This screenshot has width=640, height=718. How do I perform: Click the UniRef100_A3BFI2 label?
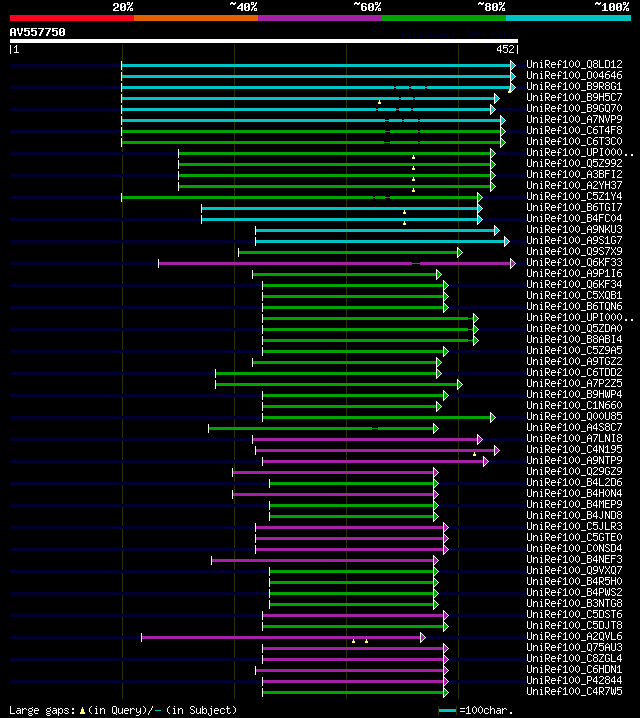(574, 174)
